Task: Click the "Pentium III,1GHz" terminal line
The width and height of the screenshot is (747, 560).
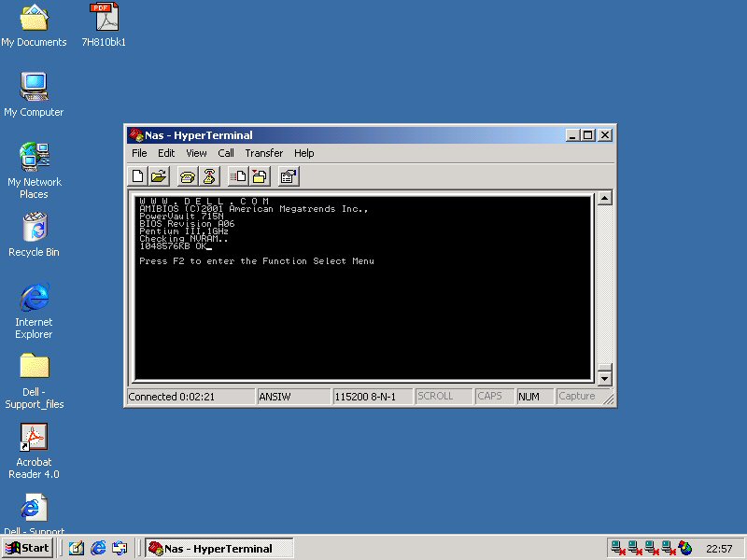Action: pyautogui.click(x=184, y=231)
